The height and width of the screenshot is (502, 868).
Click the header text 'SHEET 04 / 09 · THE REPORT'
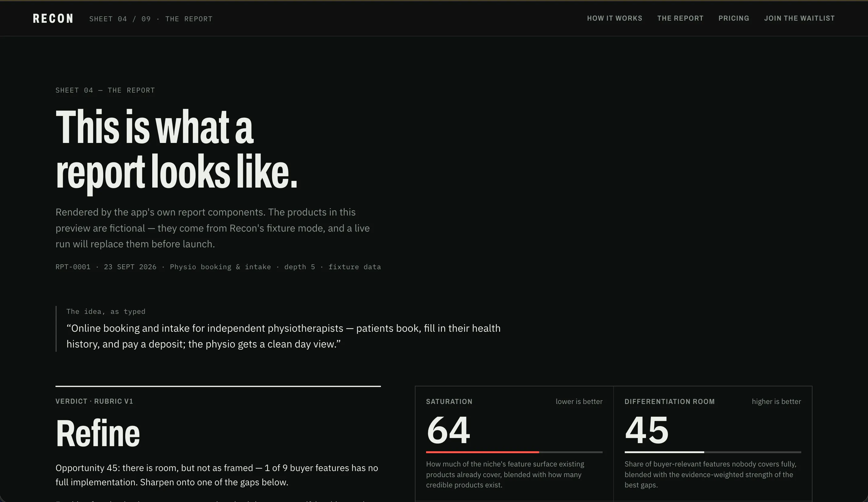151,19
